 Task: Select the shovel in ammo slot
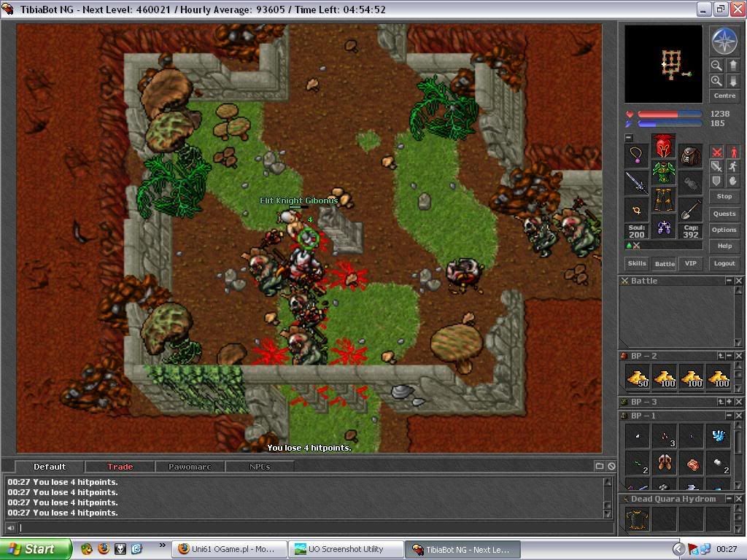point(691,209)
